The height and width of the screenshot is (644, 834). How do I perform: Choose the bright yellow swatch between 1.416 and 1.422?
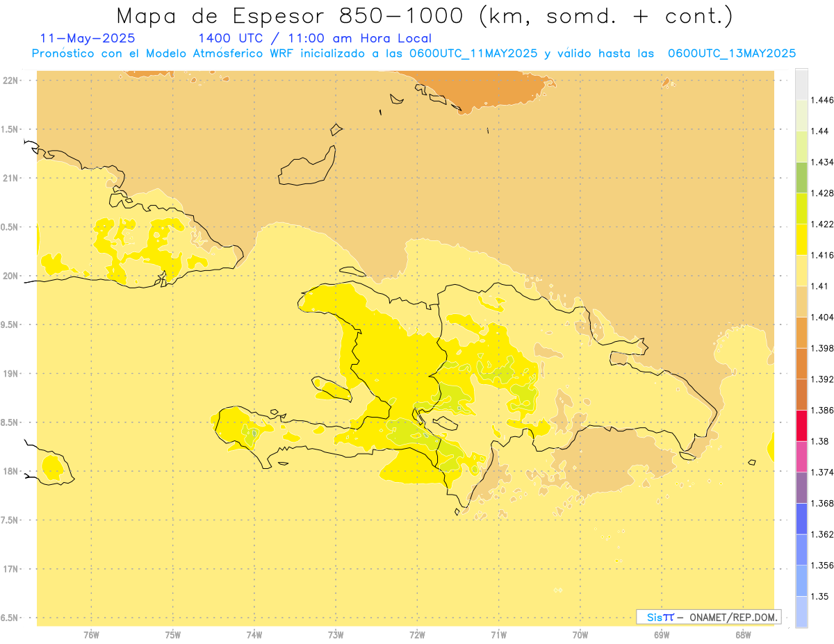pos(801,240)
